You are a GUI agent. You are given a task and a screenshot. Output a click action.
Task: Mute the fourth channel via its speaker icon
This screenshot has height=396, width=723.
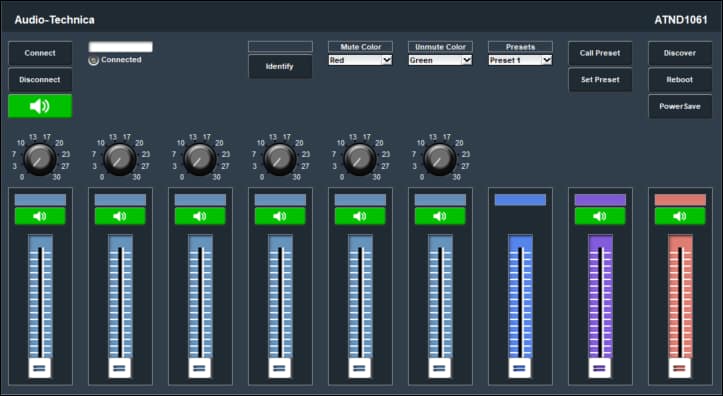(280, 216)
